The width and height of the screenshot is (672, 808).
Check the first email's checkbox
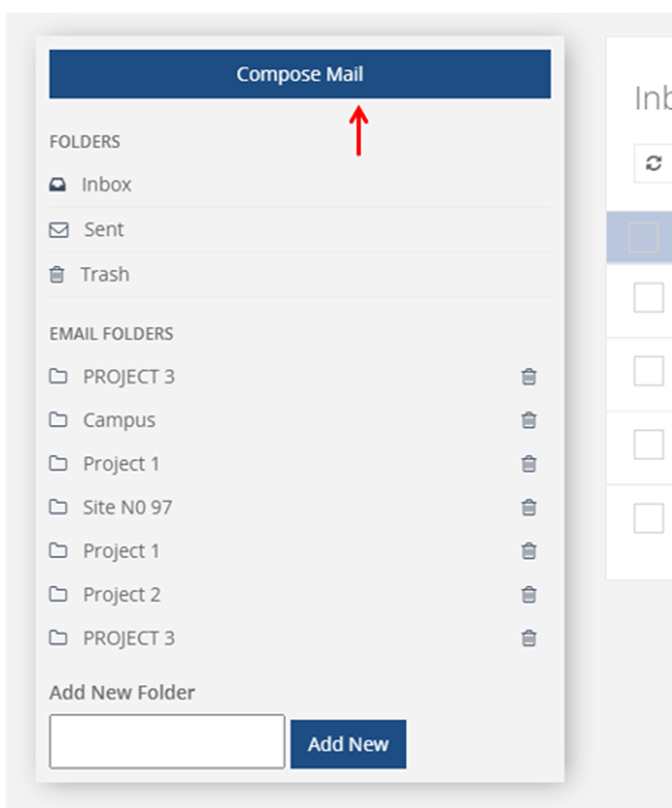click(x=648, y=298)
